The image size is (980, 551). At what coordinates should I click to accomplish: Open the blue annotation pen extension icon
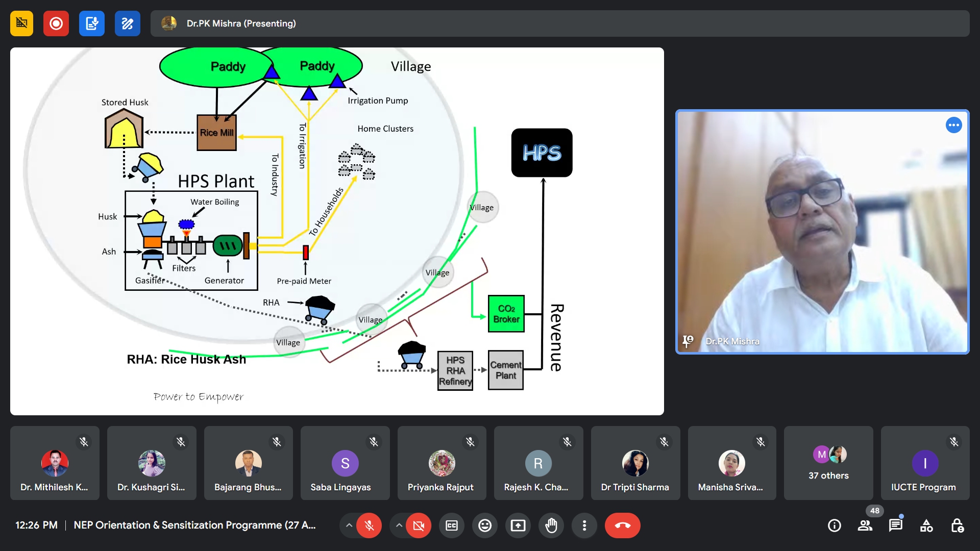click(x=127, y=23)
